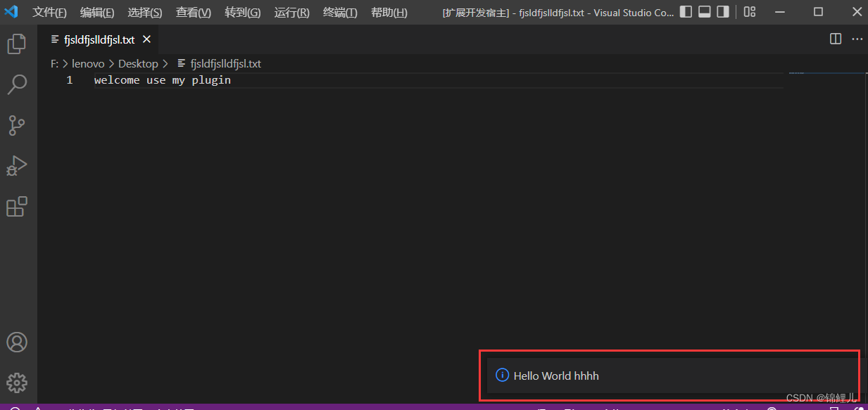Click line number 1 in gutter
Viewport: 868px width, 410px height.
(70, 80)
